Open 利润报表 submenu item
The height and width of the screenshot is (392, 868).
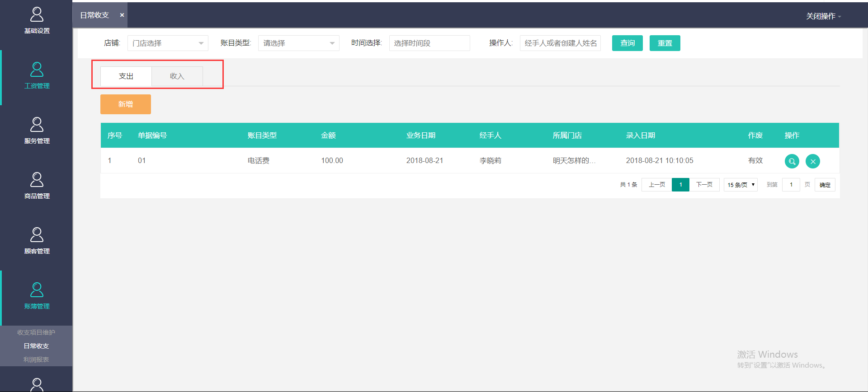point(36,359)
